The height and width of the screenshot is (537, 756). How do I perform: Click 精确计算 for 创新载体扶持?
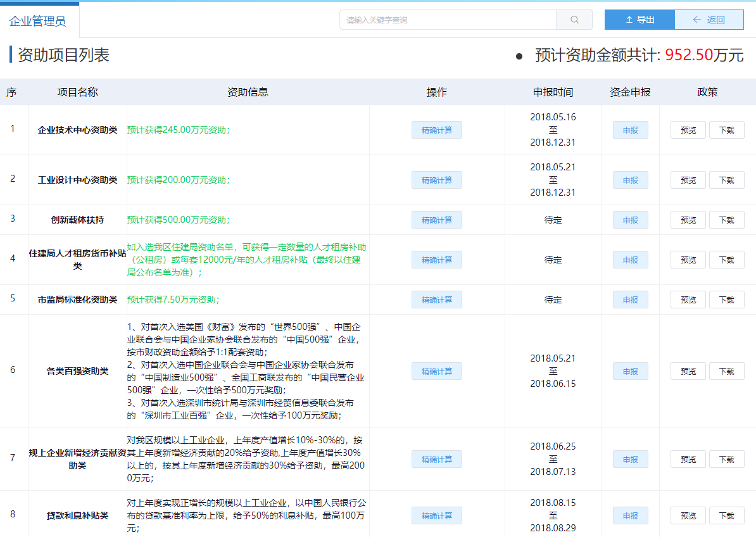[x=437, y=220]
